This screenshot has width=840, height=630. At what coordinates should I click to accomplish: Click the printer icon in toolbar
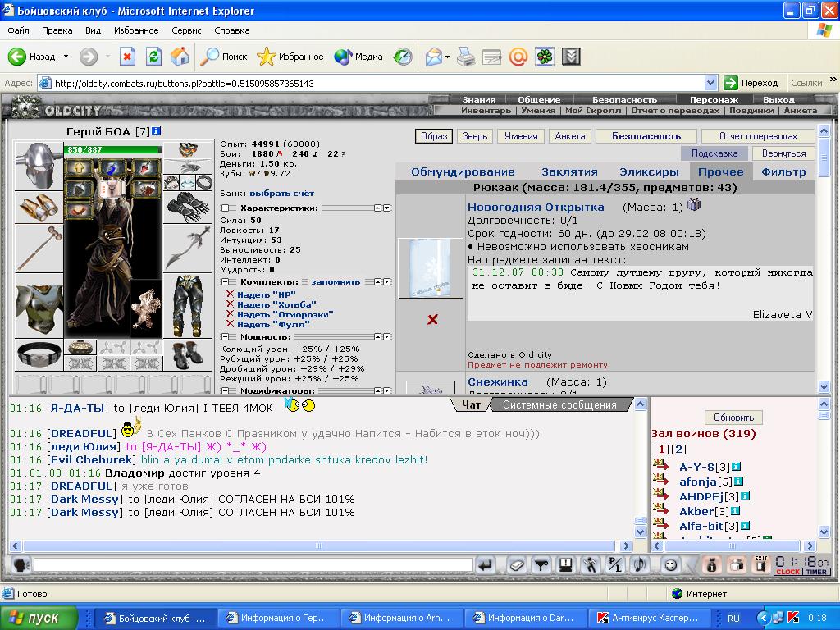(x=466, y=57)
